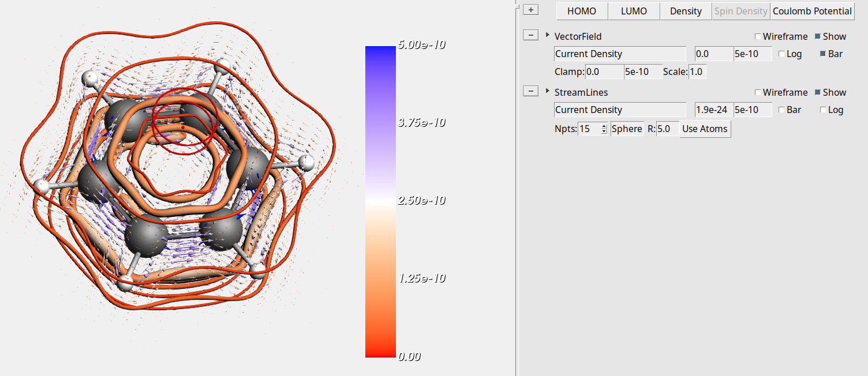This screenshot has height=376, width=868.
Task: Enable the StreamLines Bar checkbox
Action: point(782,110)
